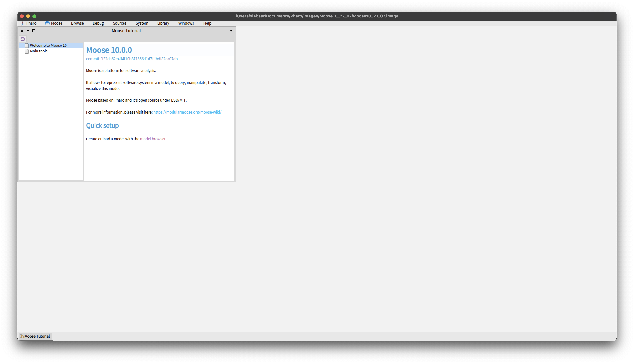Screen dimensions: 634x364
Task: Click the model browser link
Action: click(153, 139)
